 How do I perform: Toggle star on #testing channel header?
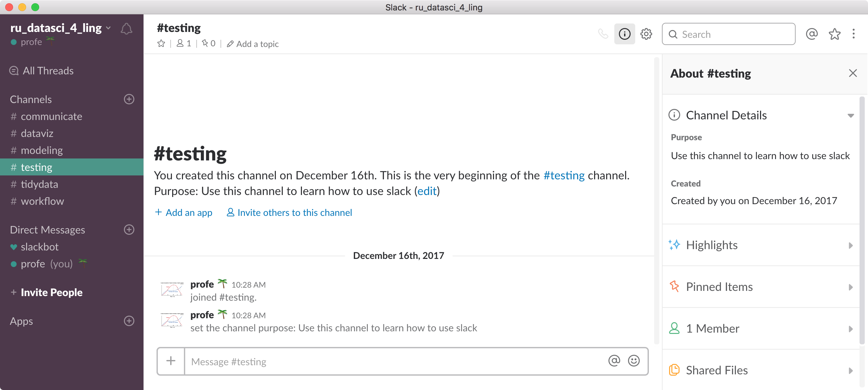pyautogui.click(x=161, y=43)
